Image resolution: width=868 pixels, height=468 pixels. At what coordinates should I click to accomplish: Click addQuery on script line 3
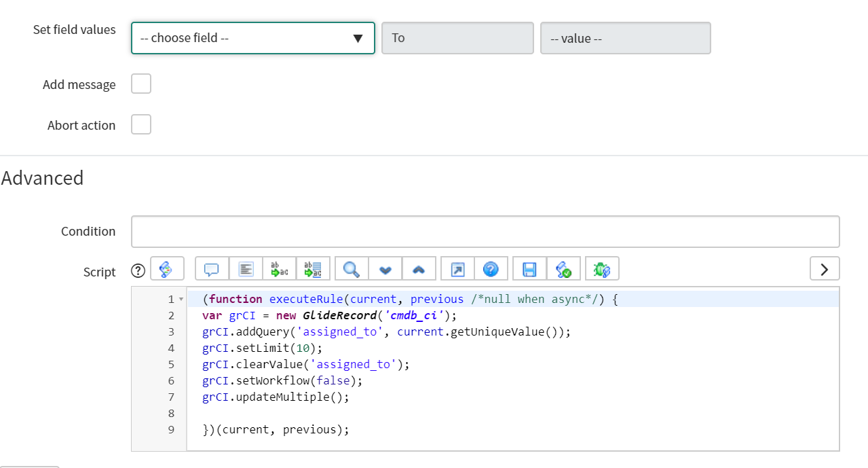click(262, 331)
